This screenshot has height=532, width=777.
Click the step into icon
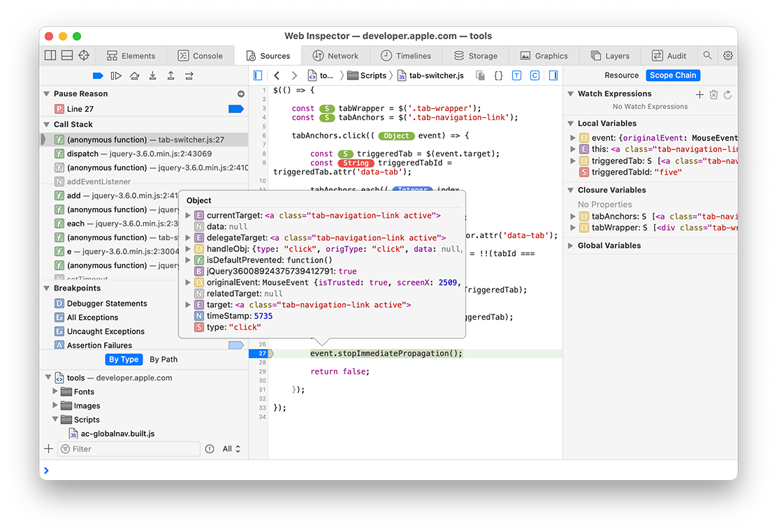[152, 76]
